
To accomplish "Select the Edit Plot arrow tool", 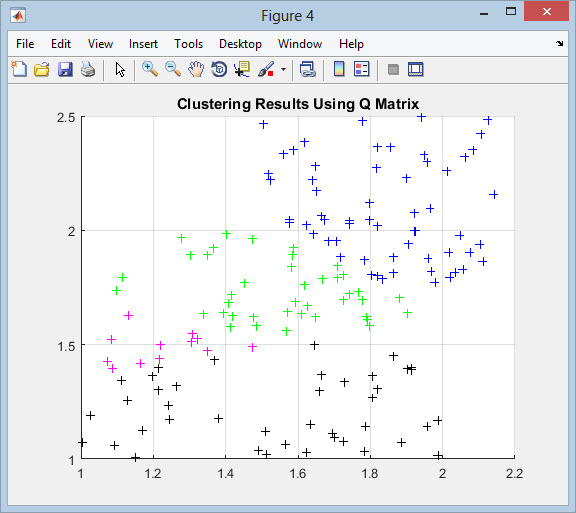I will click(120, 69).
